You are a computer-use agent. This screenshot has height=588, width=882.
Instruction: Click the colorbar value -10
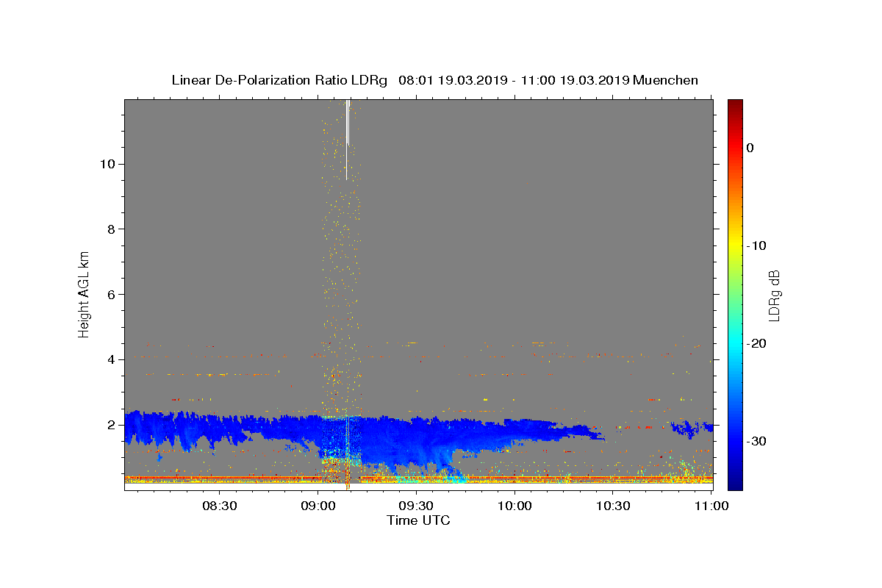756,245
